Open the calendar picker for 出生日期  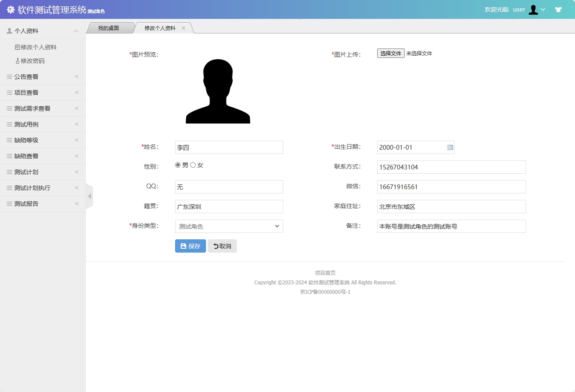[449, 147]
